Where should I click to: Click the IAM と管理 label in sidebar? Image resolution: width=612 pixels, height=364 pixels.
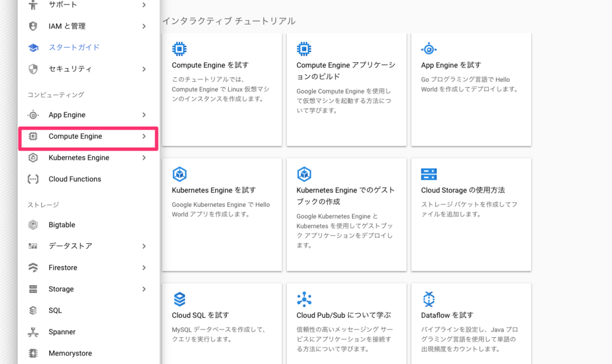[67, 26]
